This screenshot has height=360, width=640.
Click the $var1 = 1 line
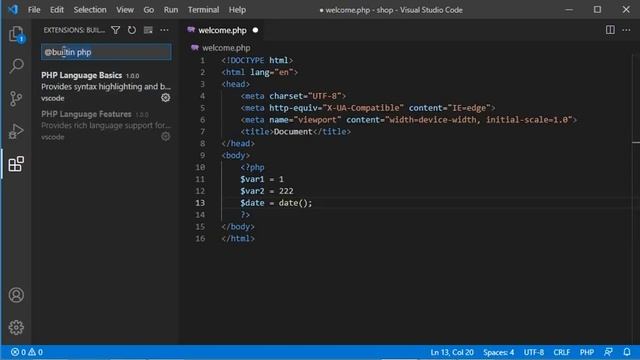(x=262, y=179)
